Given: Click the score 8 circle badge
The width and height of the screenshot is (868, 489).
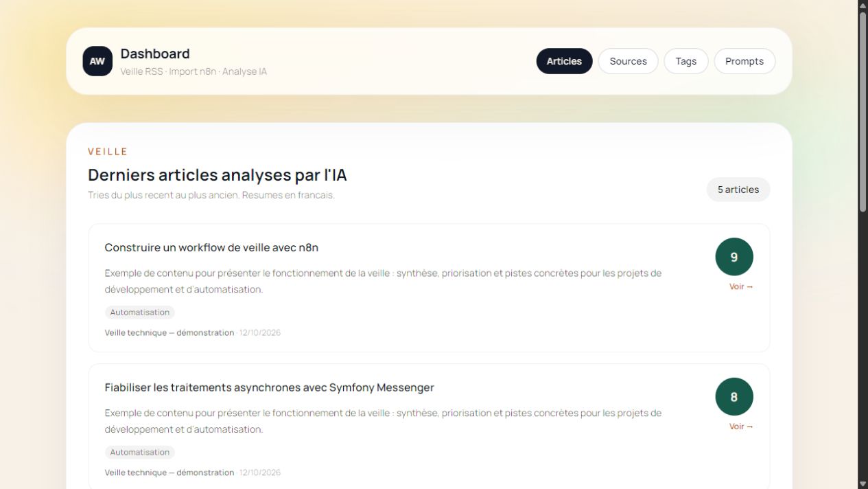Looking at the screenshot, I should click(734, 397).
